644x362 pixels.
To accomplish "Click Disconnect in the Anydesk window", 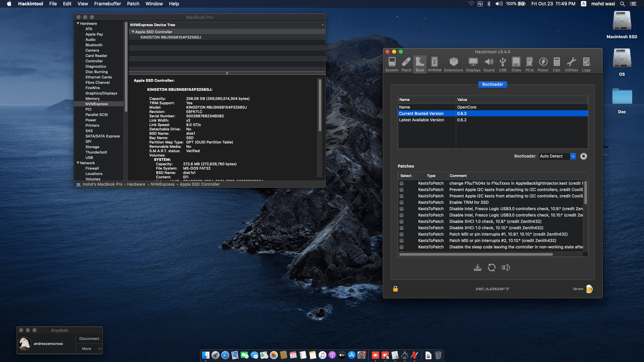I will coord(89,339).
